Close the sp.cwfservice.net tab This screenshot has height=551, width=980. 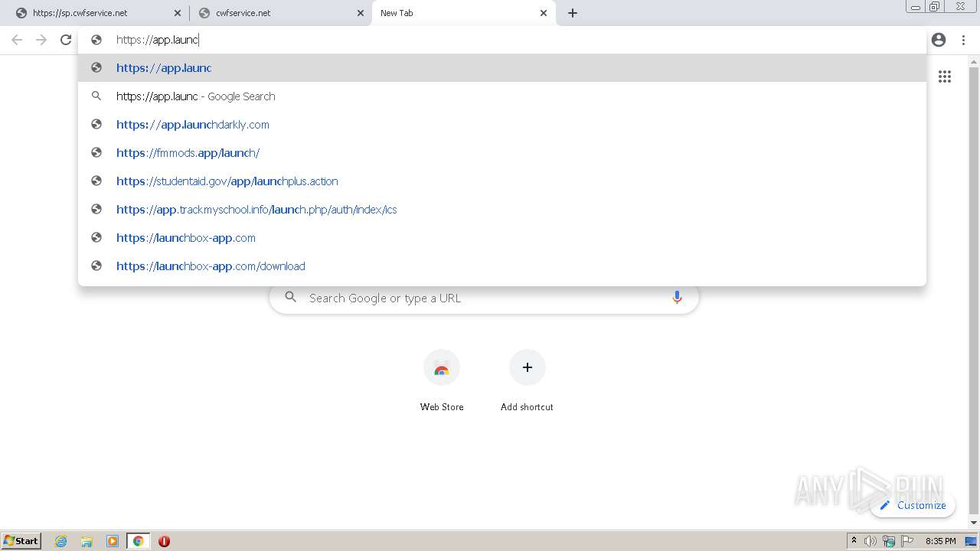178,13
